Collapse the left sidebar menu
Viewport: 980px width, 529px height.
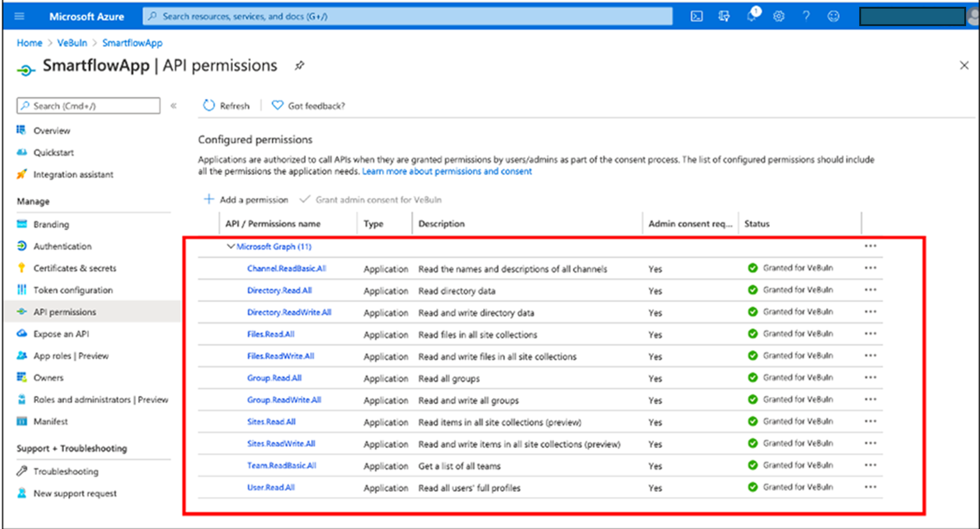174,106
